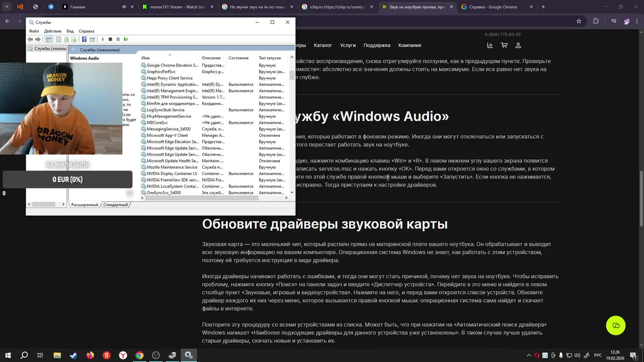Select the MDCoreSvc service row

click(214, 123)
